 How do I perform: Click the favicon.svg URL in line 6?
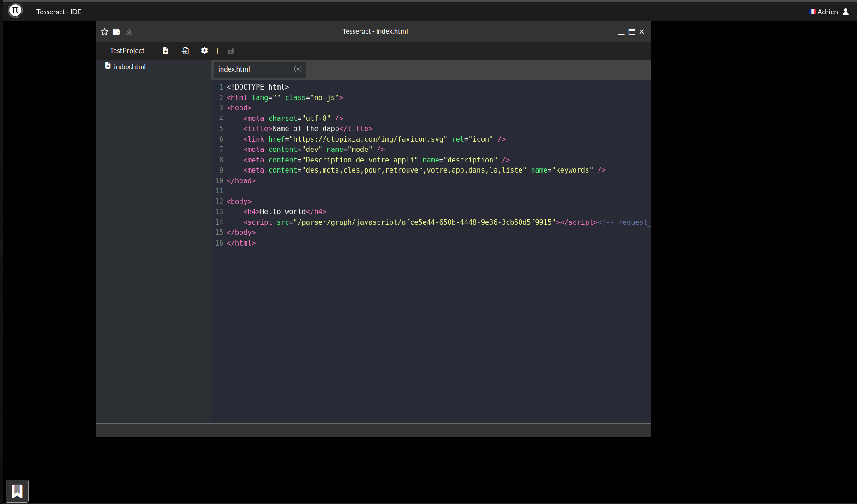click(x=368, y=139)
